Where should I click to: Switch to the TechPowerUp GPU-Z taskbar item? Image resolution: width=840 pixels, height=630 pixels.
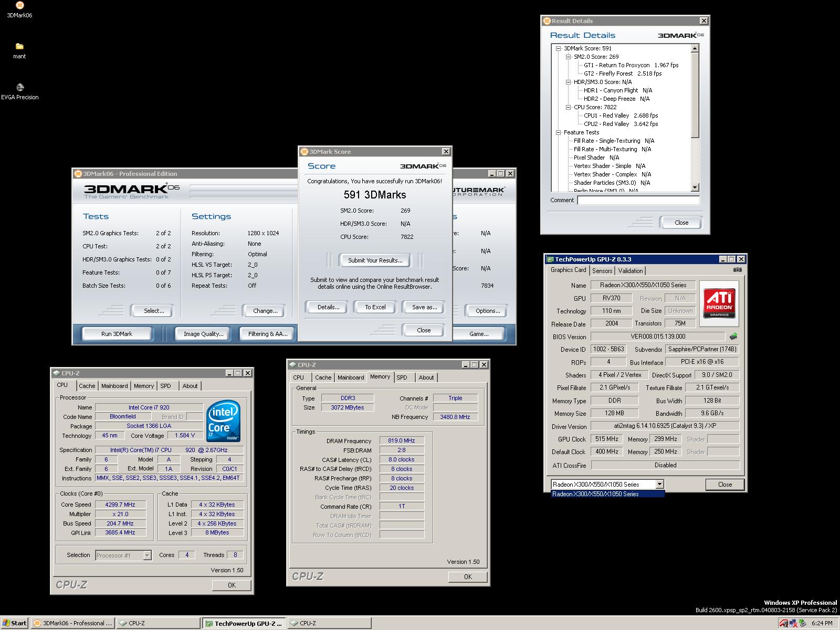(244, 623)
